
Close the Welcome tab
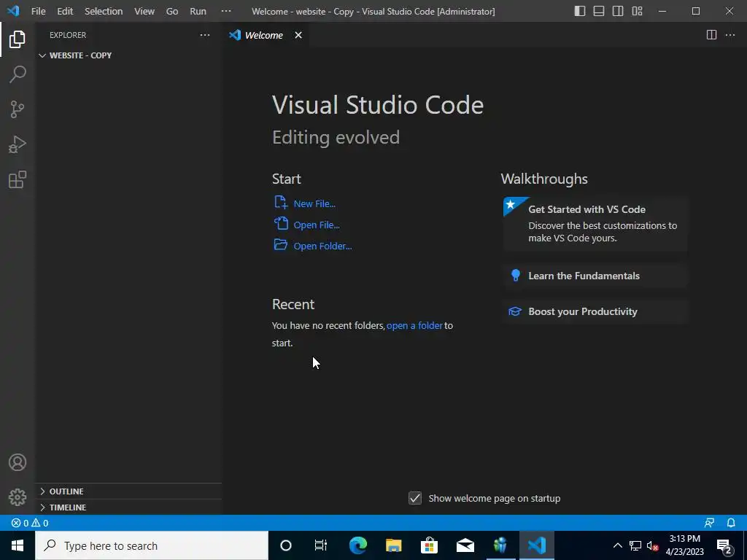click(x=298, y=35)
